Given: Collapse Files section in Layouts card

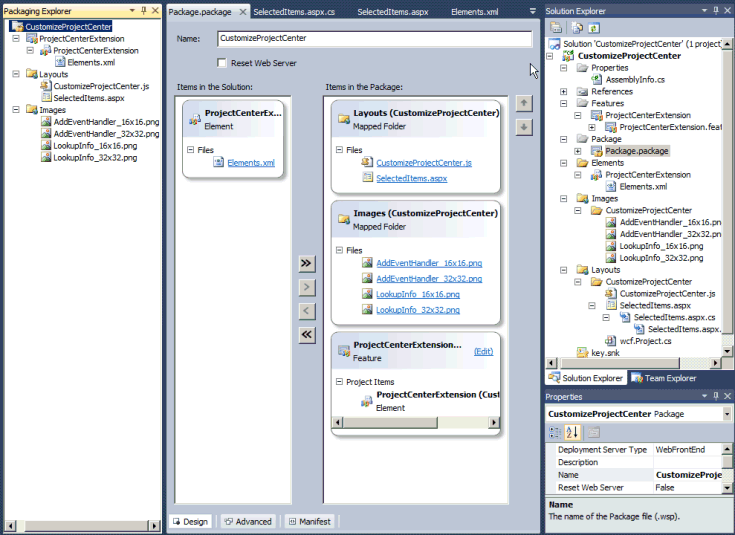Looking at the screenshot, I should [x=339, y=150].
